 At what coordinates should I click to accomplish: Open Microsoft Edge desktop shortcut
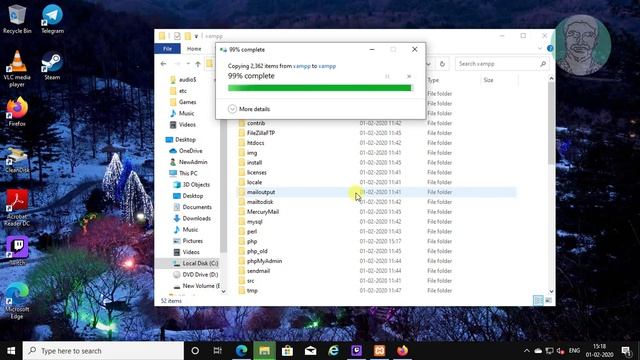click(17, 300)
